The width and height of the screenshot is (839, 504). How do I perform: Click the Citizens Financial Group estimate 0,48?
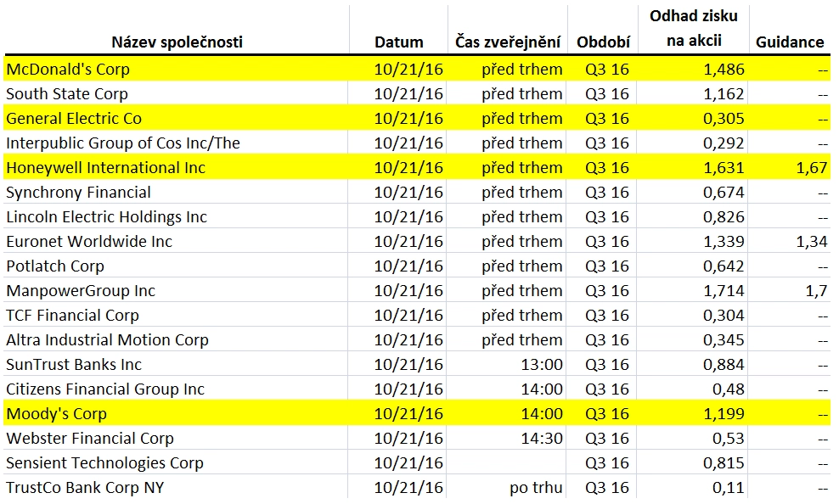tap(729, 389)
